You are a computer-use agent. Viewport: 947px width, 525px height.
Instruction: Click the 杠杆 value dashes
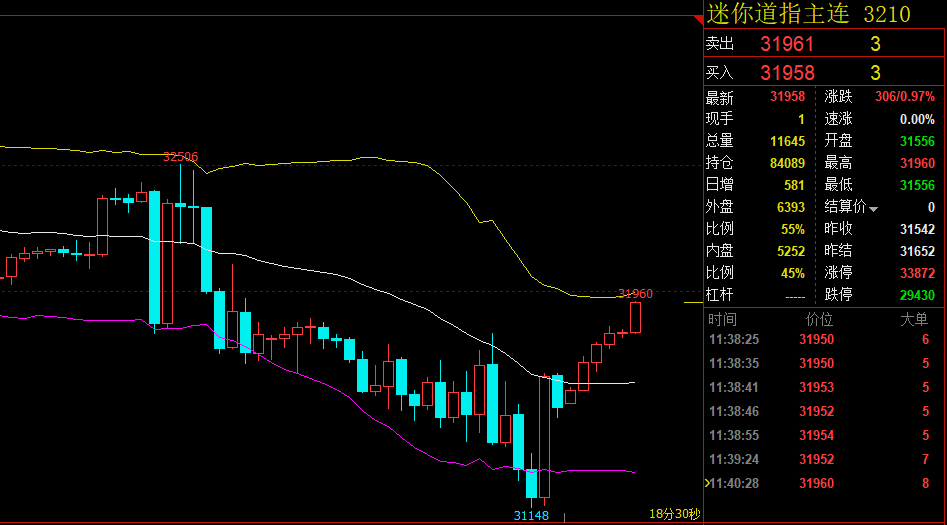point(795,297)
